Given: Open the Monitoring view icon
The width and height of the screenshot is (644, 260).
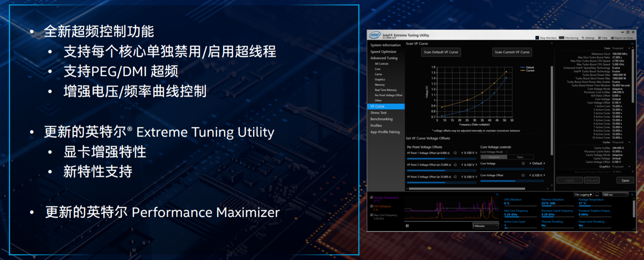Looking at the screenshot, I should click(x=562, y=38).
